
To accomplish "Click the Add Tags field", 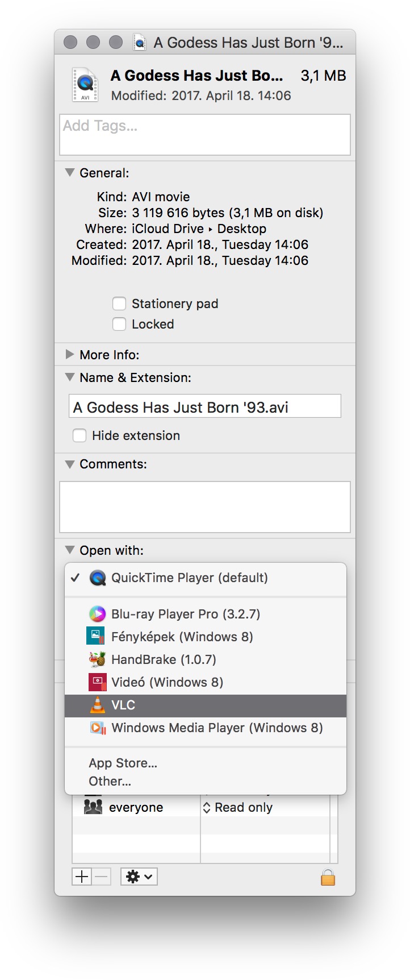I will tap(205, 135).
